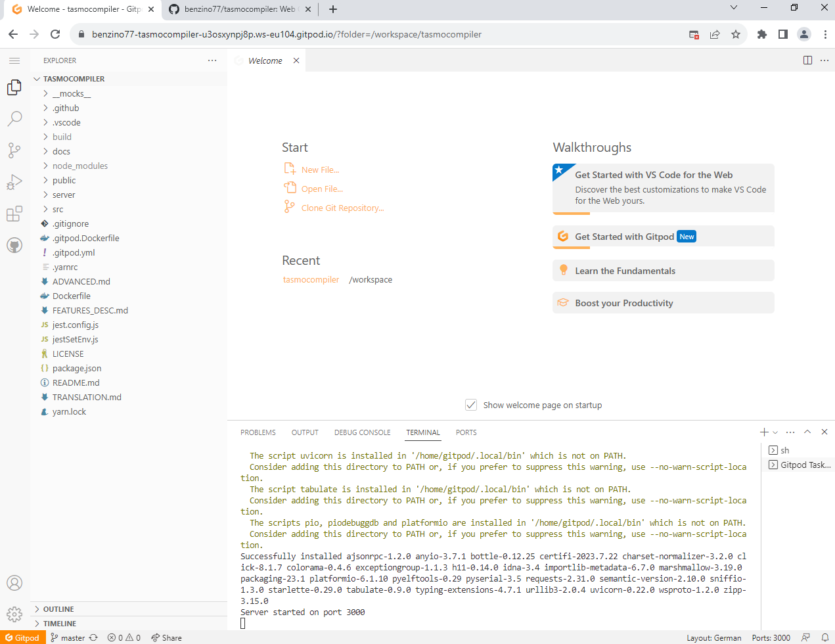This screenshot has width=835, height=644.
Task: Expand the __mocks__ folder
Action: pyautogui.click(x=129, y=93)
